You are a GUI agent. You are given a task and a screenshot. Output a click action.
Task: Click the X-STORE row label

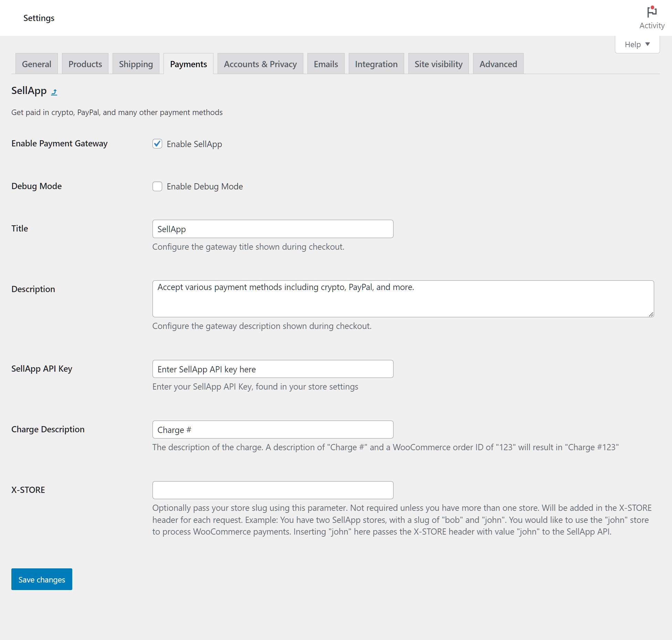pos(28,490)
